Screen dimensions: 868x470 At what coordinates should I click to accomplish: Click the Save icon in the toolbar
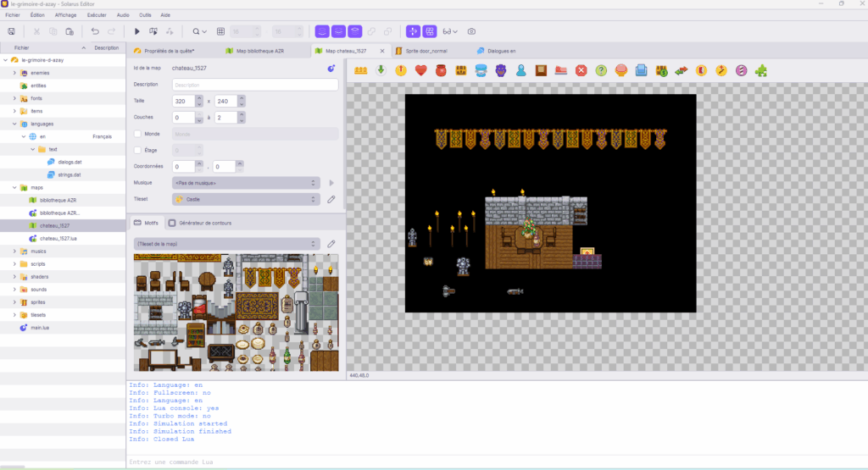(11, 31)
